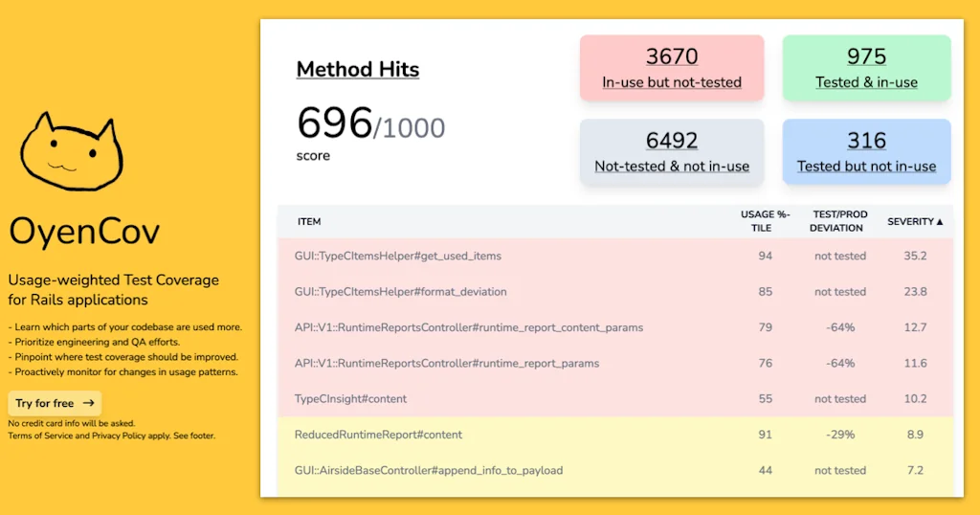
Task: Select the format_deviation method row
Action: pyautogui.click(x=401, y=292)
